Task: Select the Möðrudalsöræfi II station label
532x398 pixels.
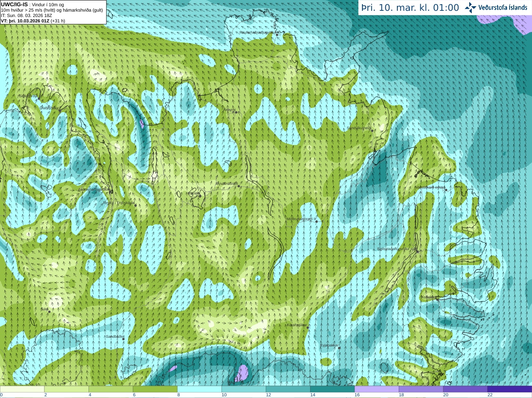Action: (301, 219)
